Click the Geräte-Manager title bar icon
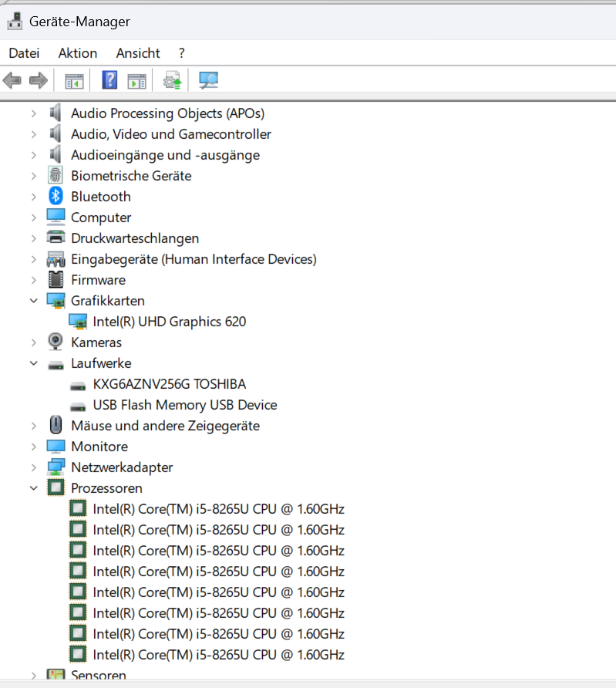 [x=15, y=21]
